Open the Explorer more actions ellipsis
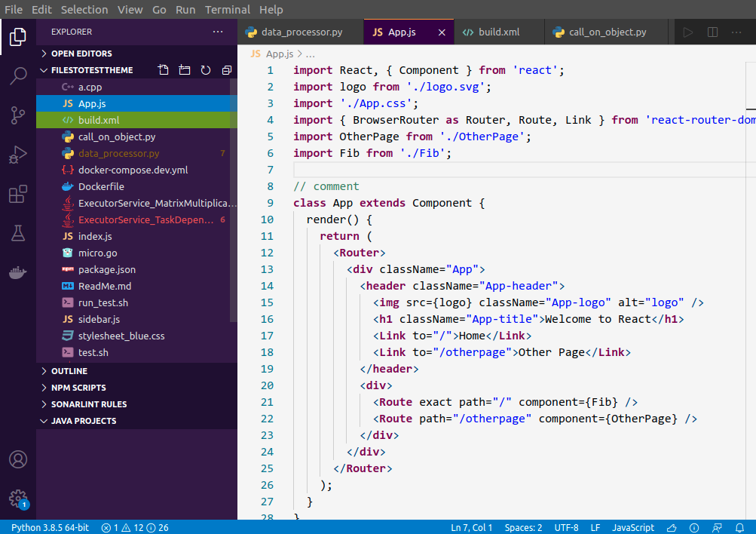The width and height of the screenshot is (756, 534). [218, 32]
